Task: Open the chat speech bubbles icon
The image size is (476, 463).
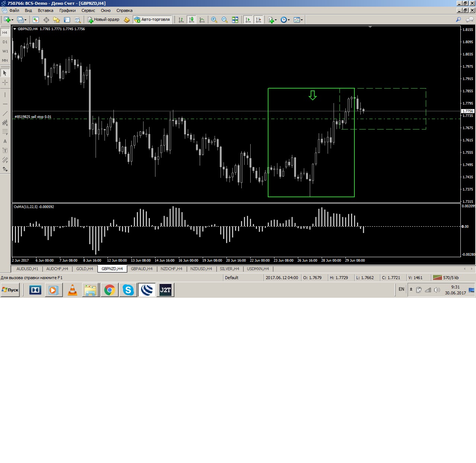Action: click(470, 20)
